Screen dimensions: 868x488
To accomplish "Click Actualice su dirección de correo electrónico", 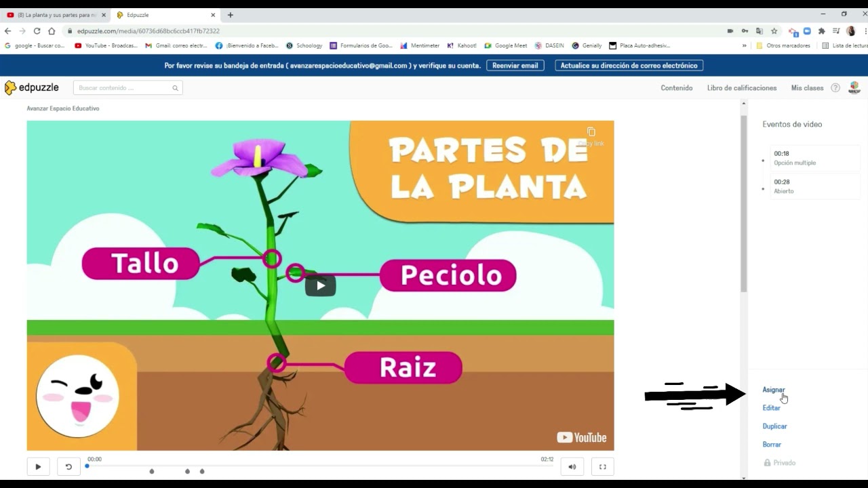I will pos(629,66).
